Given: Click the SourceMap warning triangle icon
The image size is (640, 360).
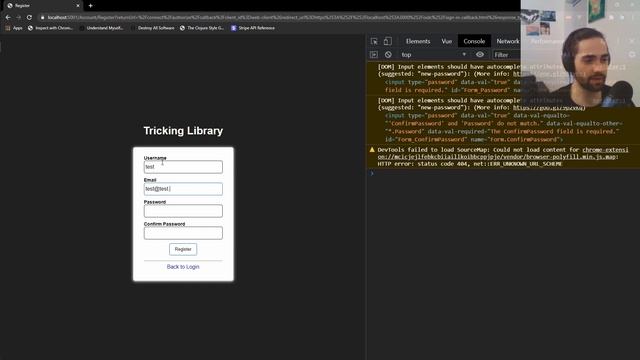Looking at the screenshot, I should pyautogui.click(x=372, y=150).
